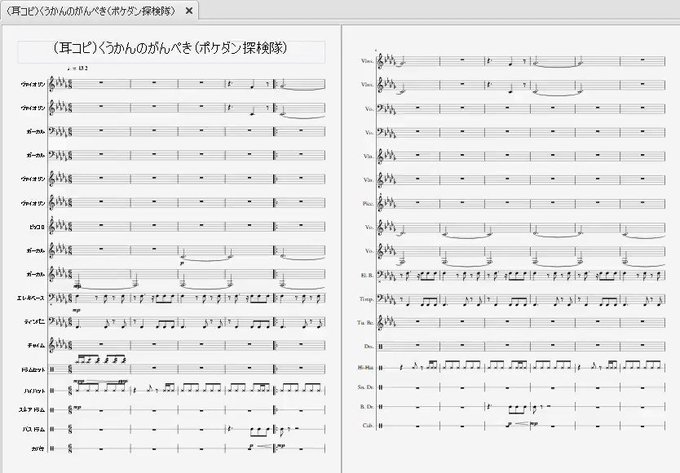Image resolution: width=680 pixels, height=473 pixels.
Task: Select the スネアドラム instrument label
Action: (x=32, y=410)
